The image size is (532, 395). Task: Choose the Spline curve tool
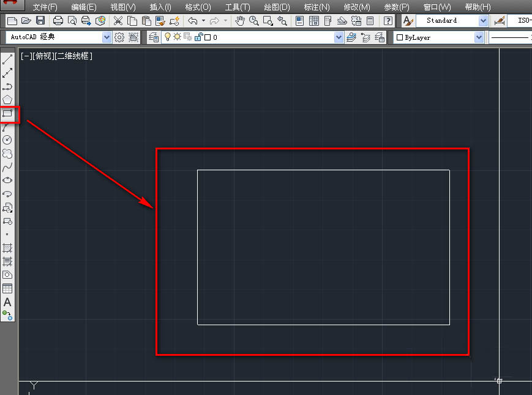[x=7, y=167]
